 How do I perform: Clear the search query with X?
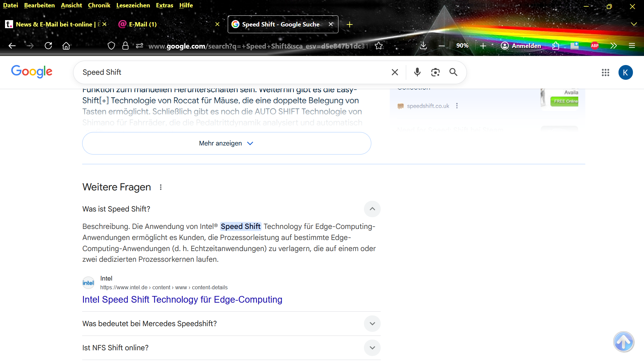click(x=395, y=72)
